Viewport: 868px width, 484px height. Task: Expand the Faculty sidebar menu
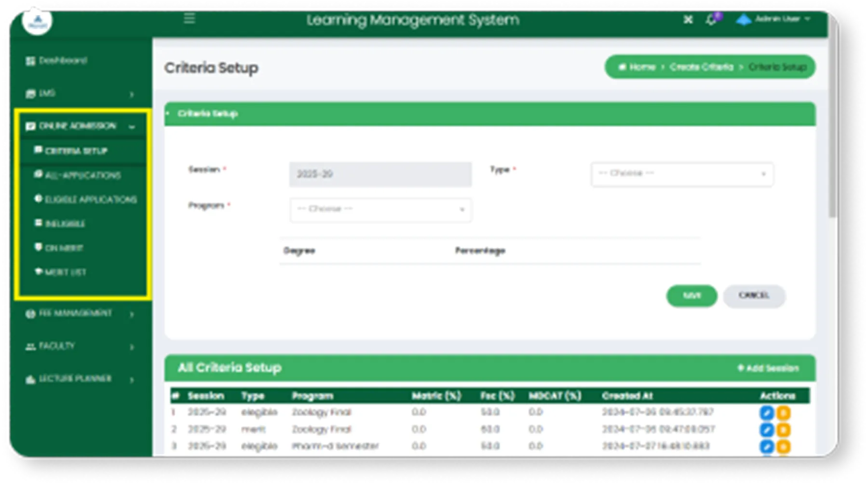pos(58,346)
